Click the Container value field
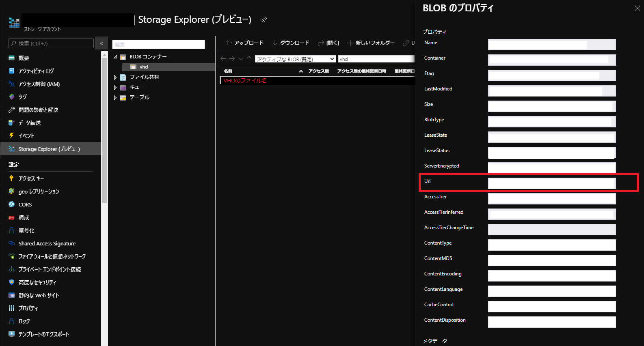 (552, 60)
